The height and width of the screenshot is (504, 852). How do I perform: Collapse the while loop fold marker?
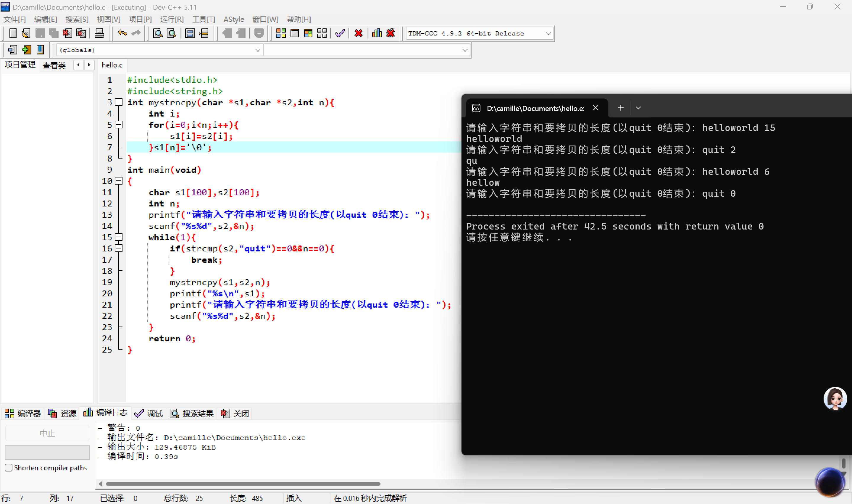tap(119, 237)
